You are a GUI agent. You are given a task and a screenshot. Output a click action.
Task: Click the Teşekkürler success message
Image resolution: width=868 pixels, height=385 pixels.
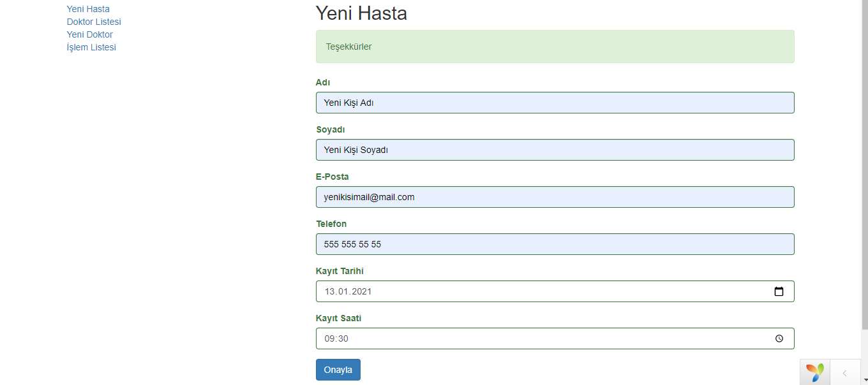point(555,46)
